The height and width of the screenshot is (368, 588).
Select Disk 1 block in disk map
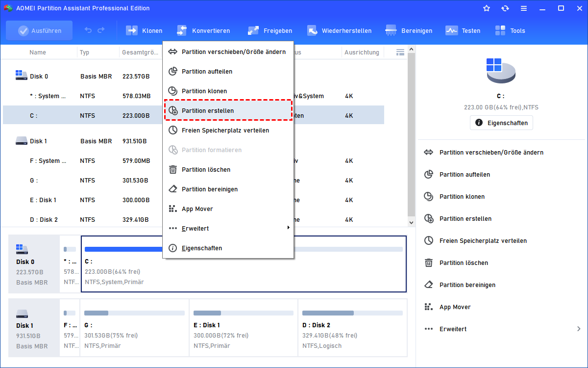(34, 328)
